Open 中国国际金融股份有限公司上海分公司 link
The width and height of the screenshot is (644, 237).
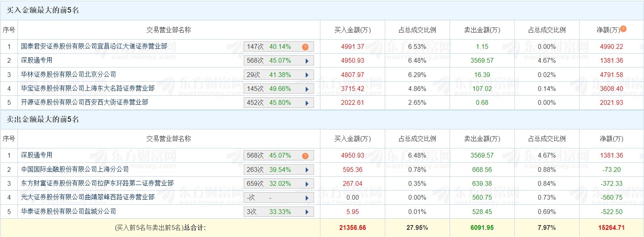[x=75, y=170]
